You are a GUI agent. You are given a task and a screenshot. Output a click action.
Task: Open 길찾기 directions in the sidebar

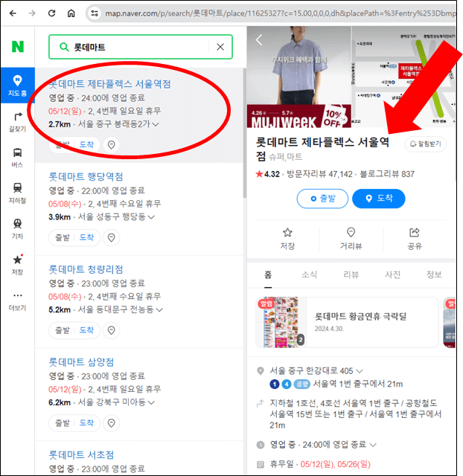18,122
